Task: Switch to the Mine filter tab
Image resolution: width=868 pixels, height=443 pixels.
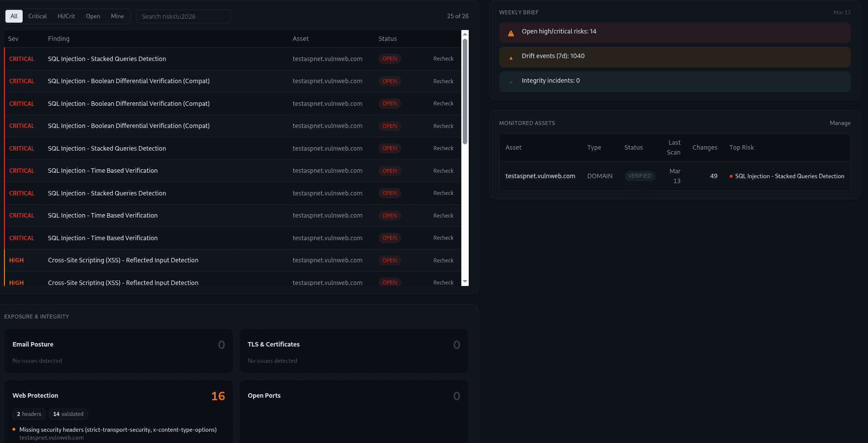Action: tap(117, 16)
